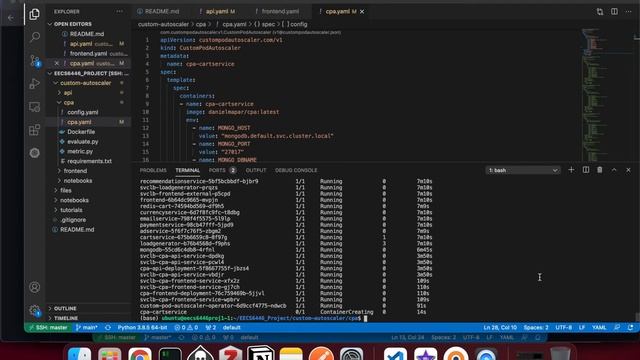Screen dimensions: 640x360
Task: Click the forwarded ports indicator in status bar
Action: (211, 327)
